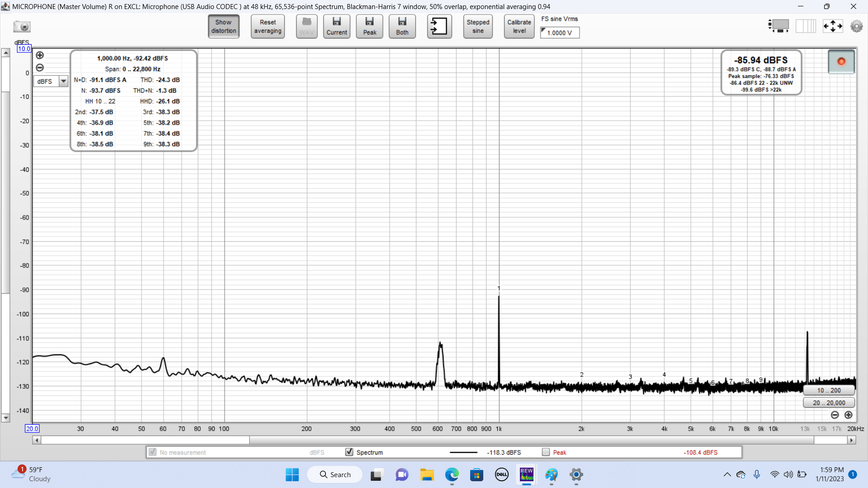Click the vertical scrollbar up arrow
Image resolution: width=868 pixels, height=488 pixels.
click(x=6, y=53)
